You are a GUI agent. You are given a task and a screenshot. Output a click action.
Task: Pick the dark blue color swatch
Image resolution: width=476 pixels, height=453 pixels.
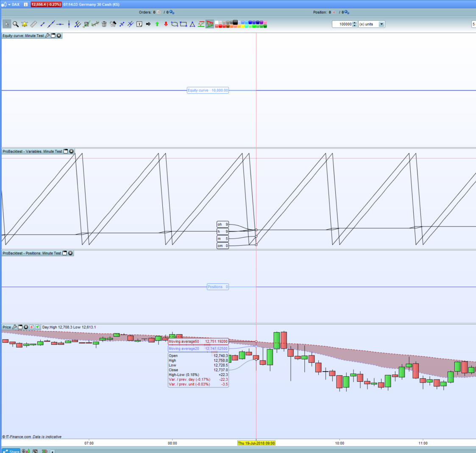(257, 22)
